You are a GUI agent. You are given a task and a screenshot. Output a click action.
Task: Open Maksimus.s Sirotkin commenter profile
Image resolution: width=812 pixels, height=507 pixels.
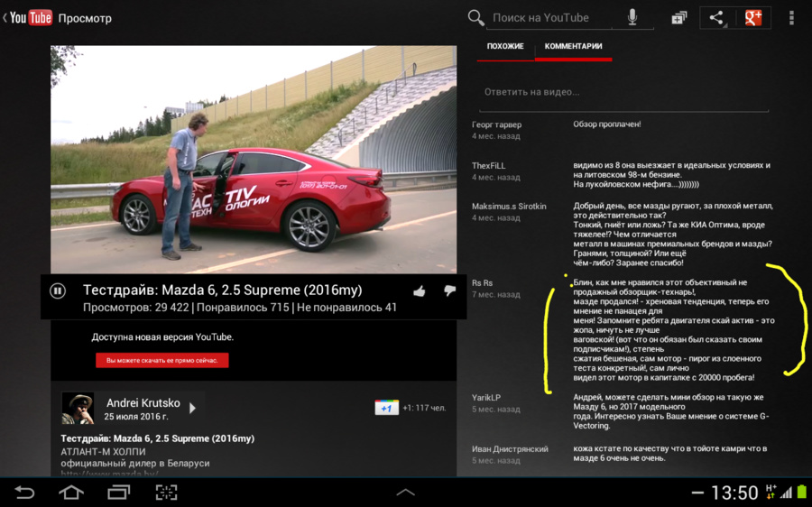coord(509,206)
